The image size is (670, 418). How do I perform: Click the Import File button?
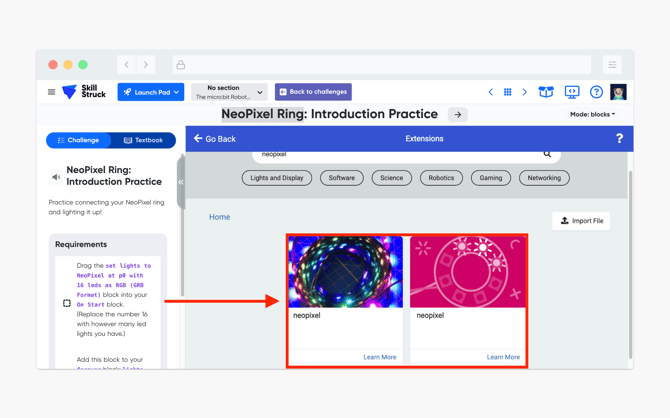581,221
